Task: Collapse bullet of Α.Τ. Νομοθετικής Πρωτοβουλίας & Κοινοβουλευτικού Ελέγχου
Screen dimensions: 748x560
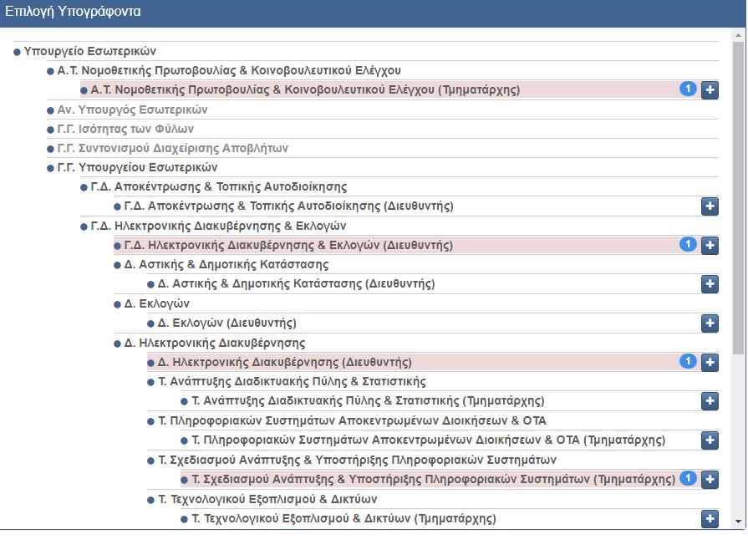Action: tap(50, 72)
